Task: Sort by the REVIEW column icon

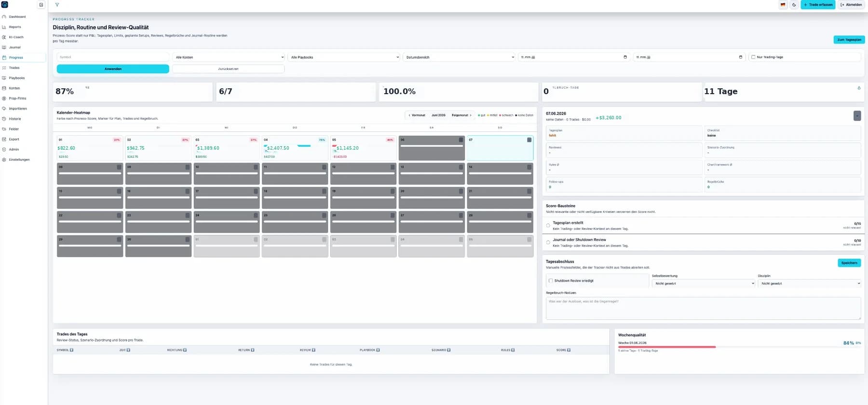Action: click(x=313, y=350)
